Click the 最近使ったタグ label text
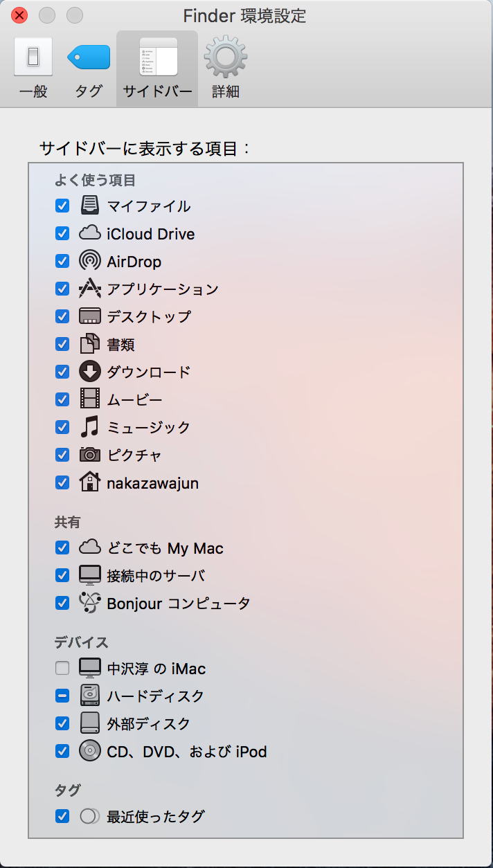Screen dimensions: 493x868 coord(156,817)
